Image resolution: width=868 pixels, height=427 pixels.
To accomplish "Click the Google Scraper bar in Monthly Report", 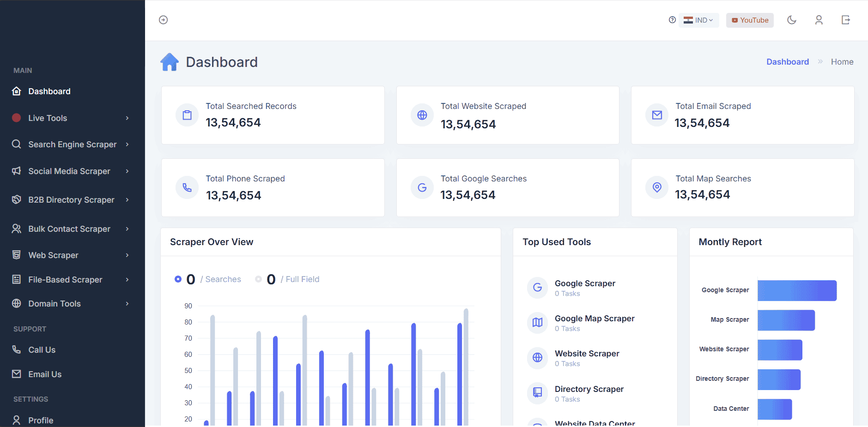I will coord(796,290).
